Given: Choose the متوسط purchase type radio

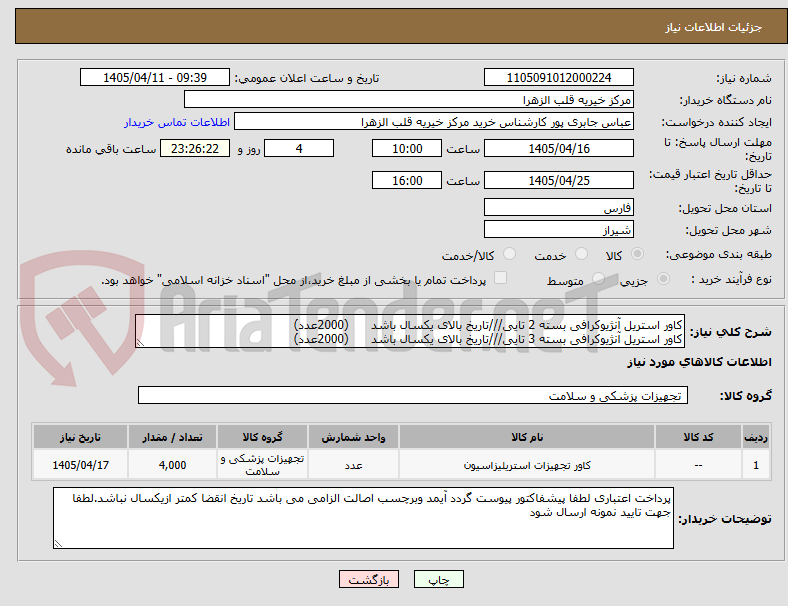Looking at the screenshot, I should pyautogui.click(x=598, y=278).
